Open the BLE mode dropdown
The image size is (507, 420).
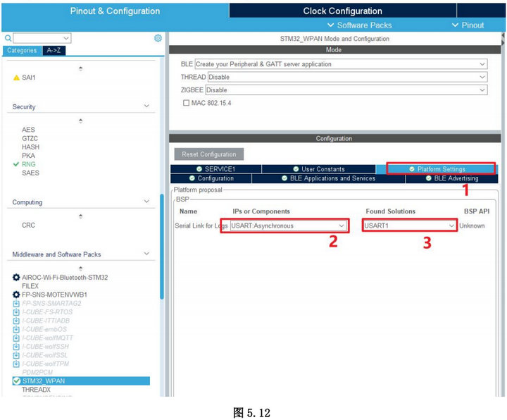[341, 64]
